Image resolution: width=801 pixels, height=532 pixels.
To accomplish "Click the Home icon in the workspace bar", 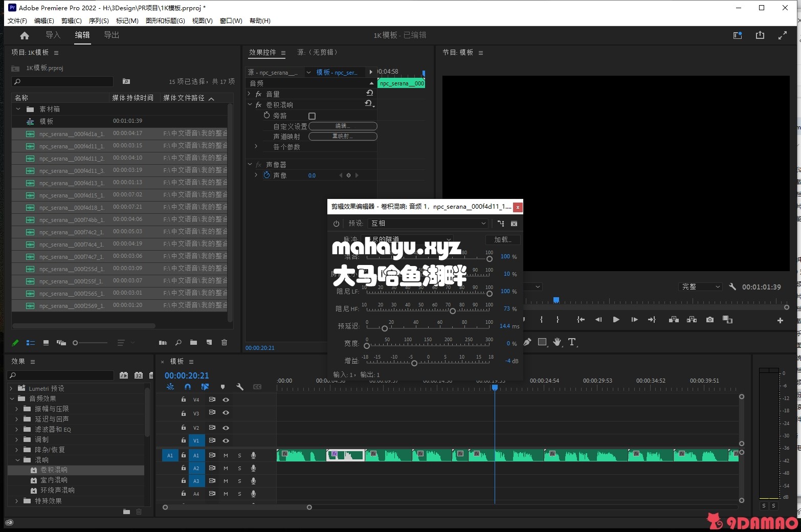I will tap(25, 35).
